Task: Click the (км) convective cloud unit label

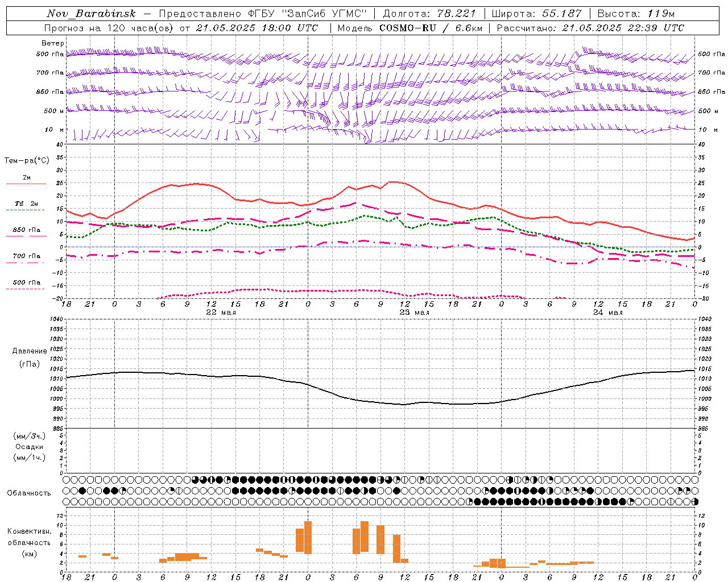Action: 30,554
